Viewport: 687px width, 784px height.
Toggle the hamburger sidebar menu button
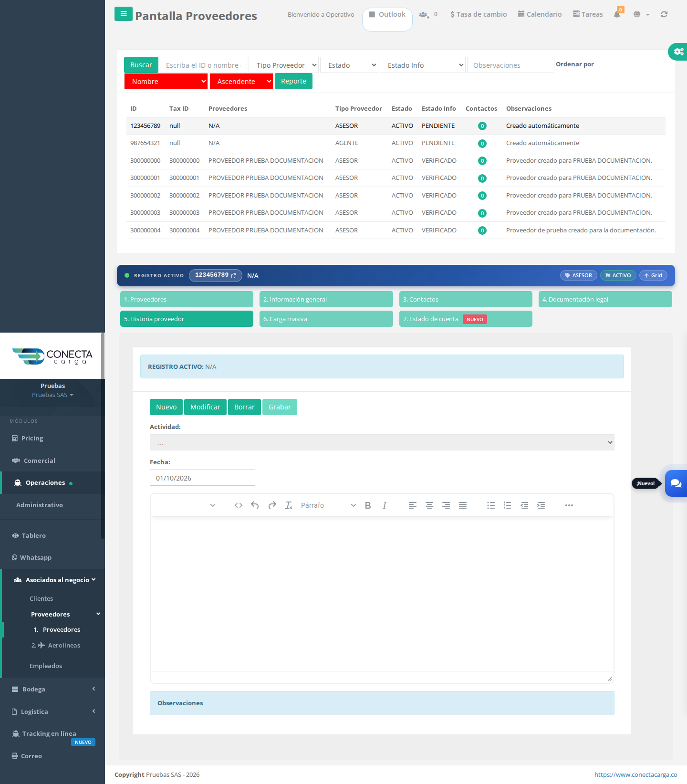click(x=124, y=14)
